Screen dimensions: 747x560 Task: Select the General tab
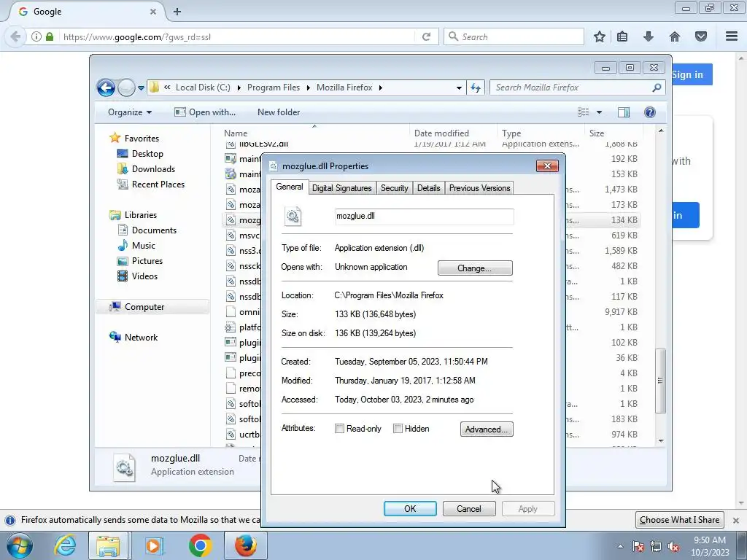pyautogui.click(x=290, y=187)
